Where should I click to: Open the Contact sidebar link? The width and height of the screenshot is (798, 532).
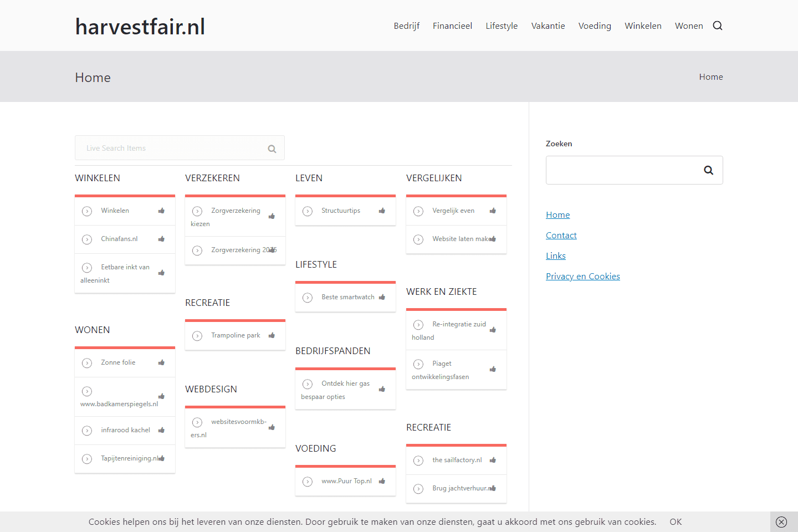pos(561,236)
